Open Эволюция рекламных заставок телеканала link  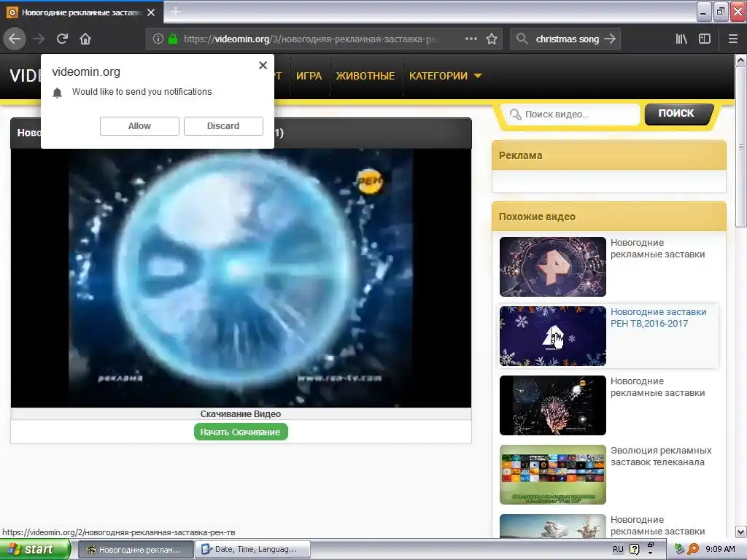pos(661,456)
